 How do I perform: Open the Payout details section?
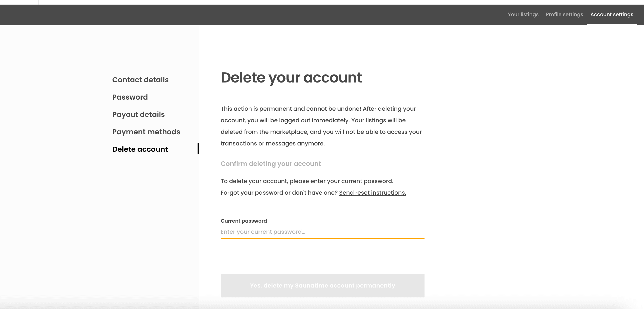click(138, 115)
